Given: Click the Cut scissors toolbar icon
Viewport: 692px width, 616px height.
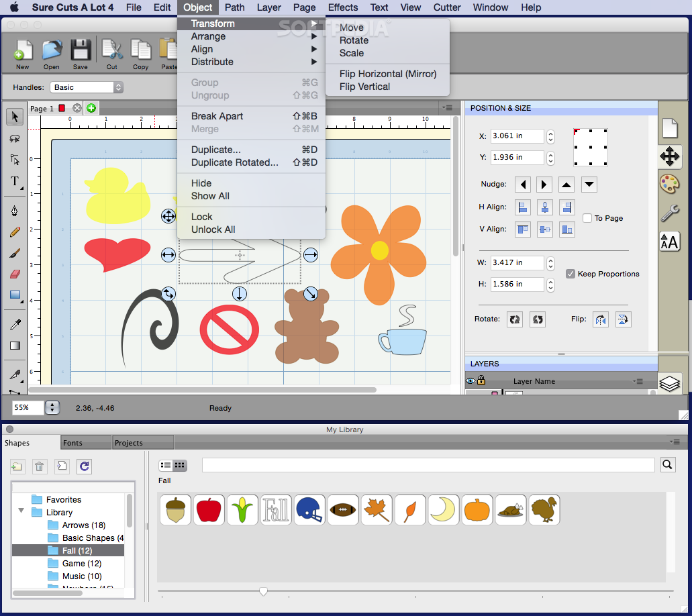Looking at the screenshot, I should tap(112, 54).
